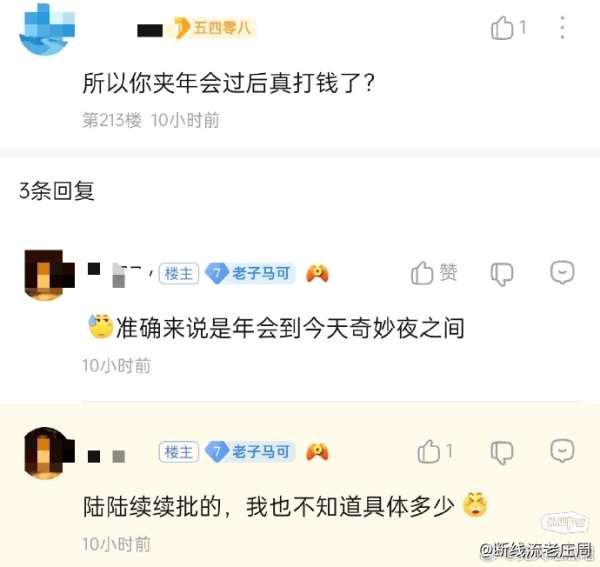
Task: Select reply text 陆陆续续批的
Action: pos(152,507)
